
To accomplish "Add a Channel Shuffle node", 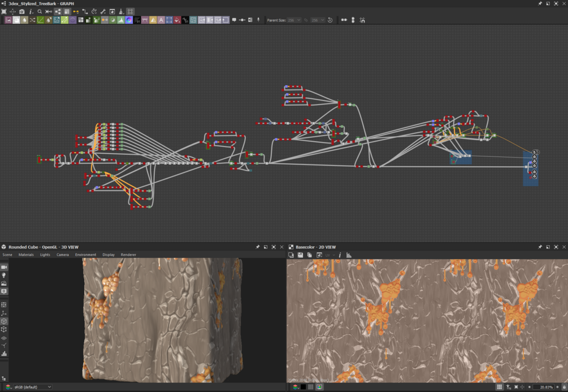I will click(x=32, y=20).
